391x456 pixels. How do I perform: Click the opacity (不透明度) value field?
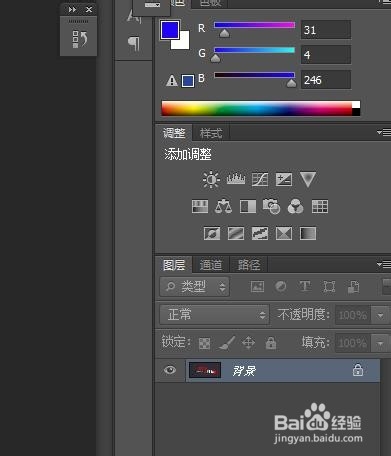point(353,315)
